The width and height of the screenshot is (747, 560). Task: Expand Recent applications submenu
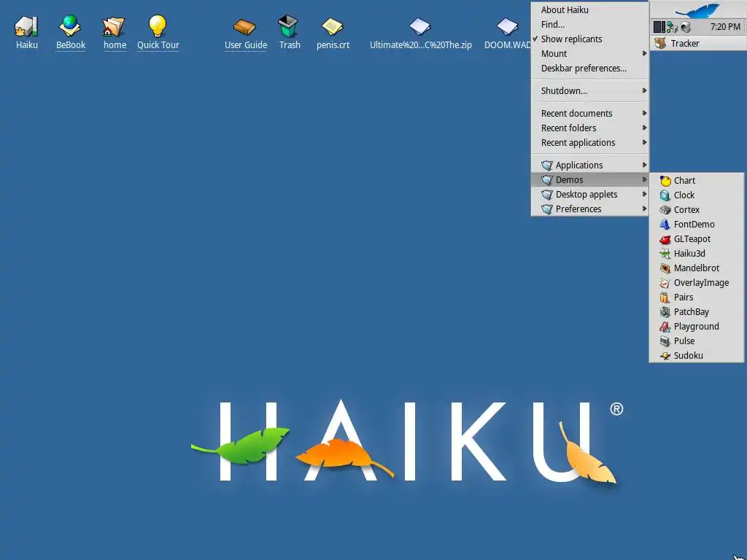[589, 143]
